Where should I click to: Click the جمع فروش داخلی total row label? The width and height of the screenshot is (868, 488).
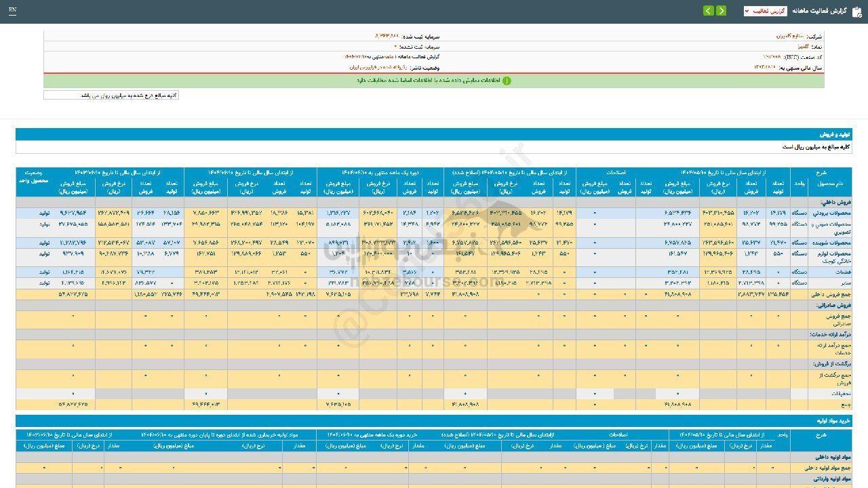[829, 295]
